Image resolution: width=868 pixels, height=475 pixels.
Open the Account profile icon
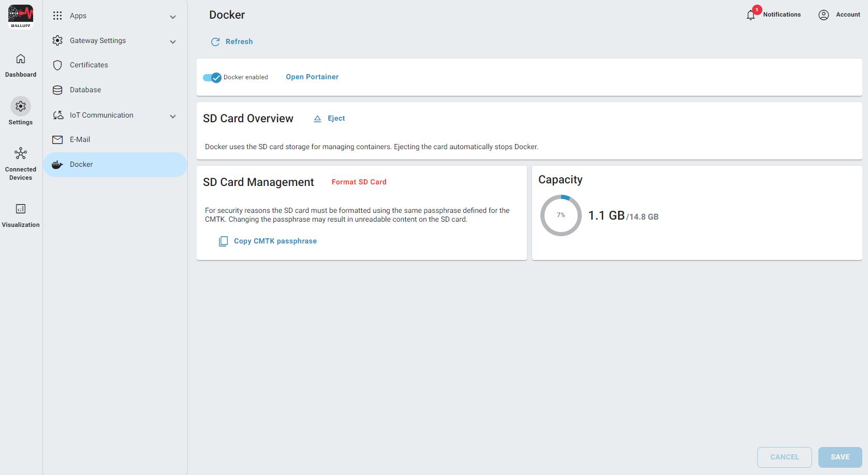pyautogui.click(x=823, y=15)
